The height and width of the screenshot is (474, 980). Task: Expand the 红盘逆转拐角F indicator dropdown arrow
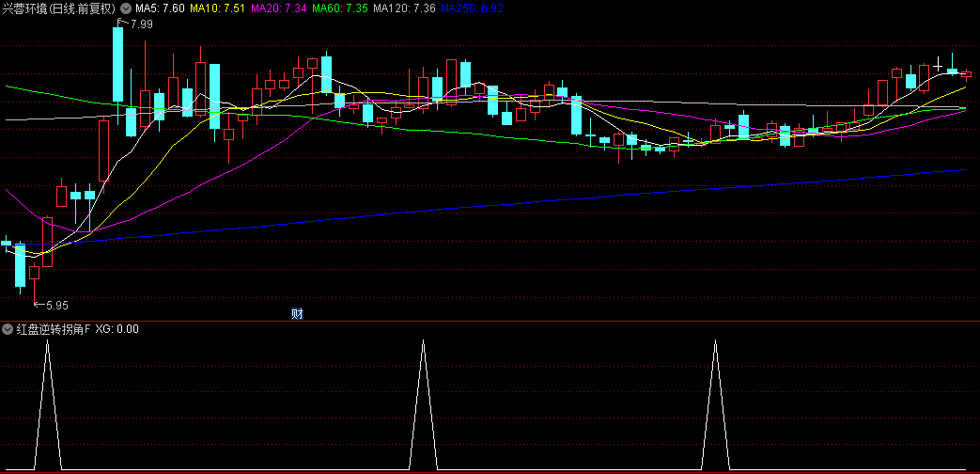tap(8, 329)
